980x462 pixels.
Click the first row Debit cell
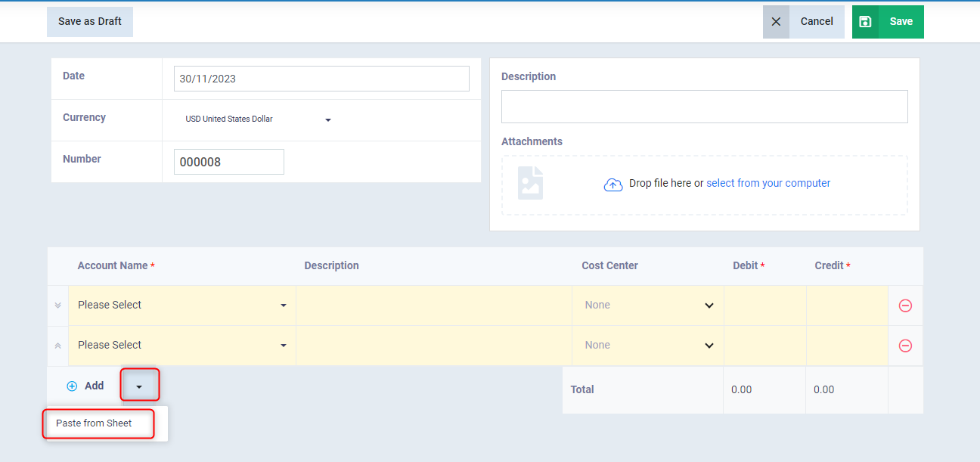pos(765,305)
